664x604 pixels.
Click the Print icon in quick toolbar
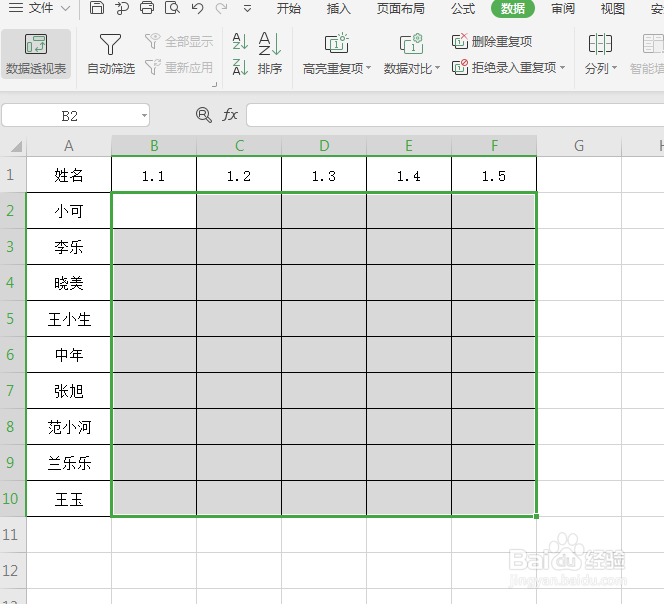coord(147,8)
